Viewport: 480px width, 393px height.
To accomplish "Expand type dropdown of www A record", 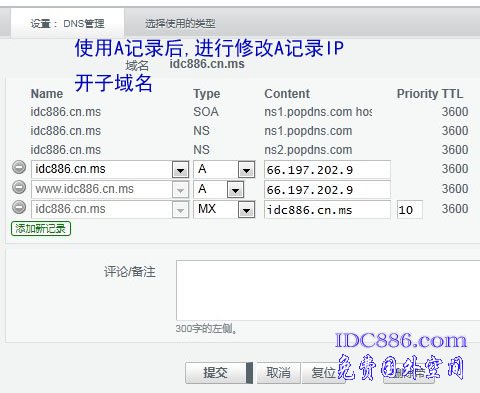I will coord(235,190).
